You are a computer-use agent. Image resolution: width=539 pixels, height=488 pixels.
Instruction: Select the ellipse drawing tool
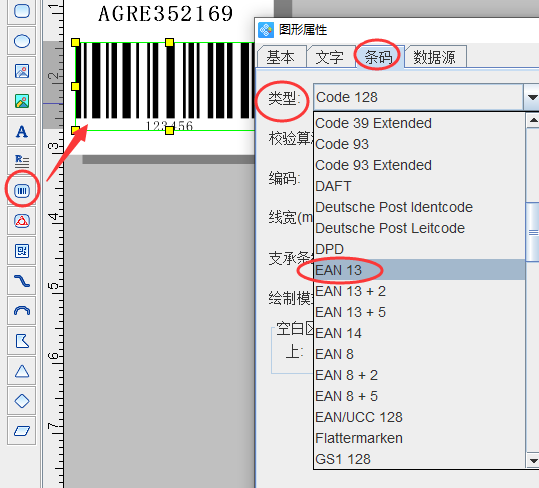click(x=22, y=41)
